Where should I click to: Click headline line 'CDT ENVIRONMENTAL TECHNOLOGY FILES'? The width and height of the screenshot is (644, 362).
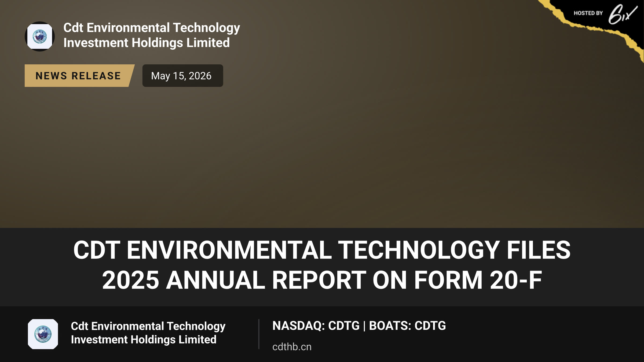322,250
